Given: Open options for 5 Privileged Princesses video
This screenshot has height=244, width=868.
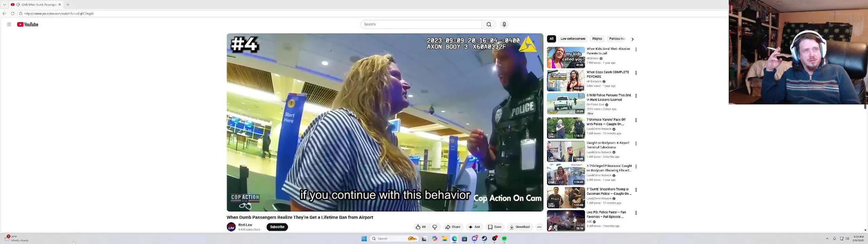Looking at the screenshot, I should pyautogui.click(x=636, y=167).
